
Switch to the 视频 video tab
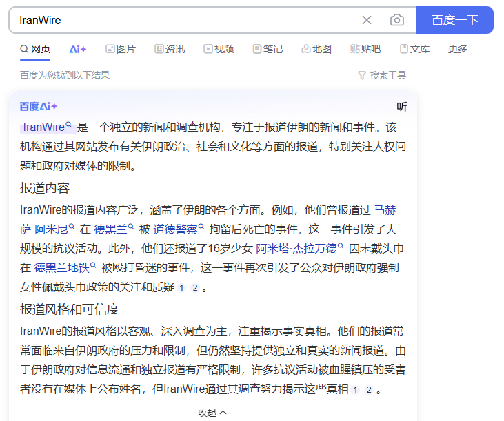219,49
